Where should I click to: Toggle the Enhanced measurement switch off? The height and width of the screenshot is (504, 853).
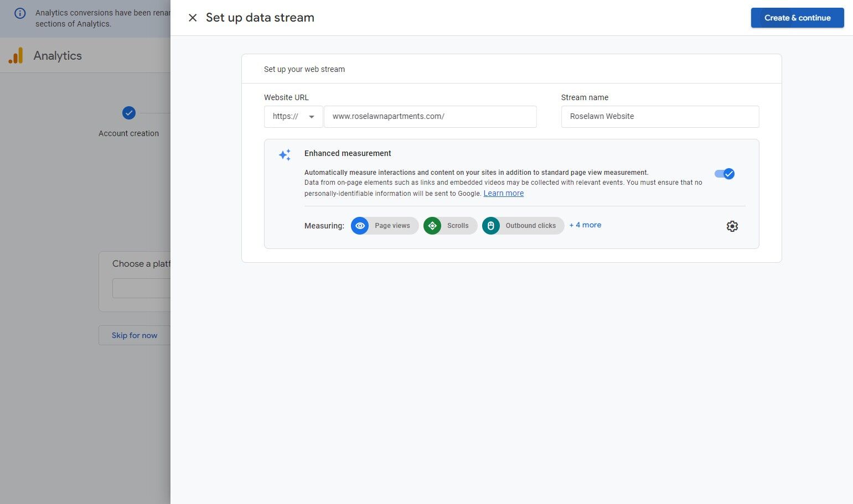tap(725, 174)
